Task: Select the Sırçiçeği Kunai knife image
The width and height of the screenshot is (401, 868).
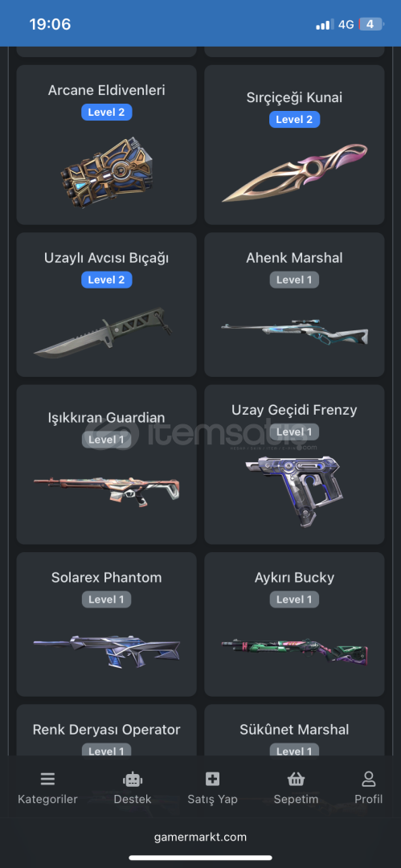Action: (295, 172)
